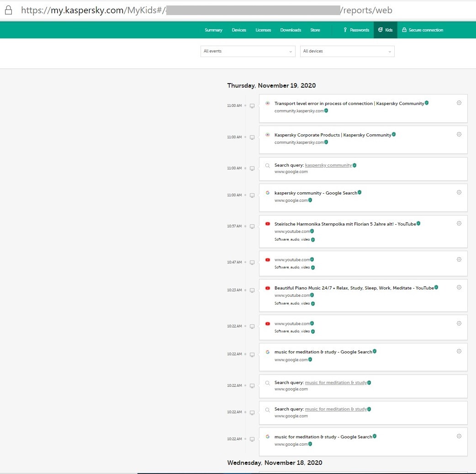Viewport: 476px width, 474px height.
Task: Click the Thursday, November 19, 2020 heading
Action: pyautogui.click(x=271, y=85)
